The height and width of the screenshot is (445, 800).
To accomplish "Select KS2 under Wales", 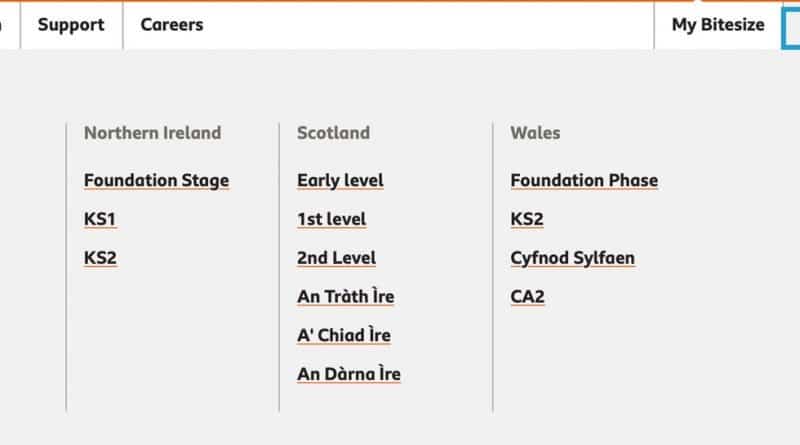I will (x=527, y=219).
